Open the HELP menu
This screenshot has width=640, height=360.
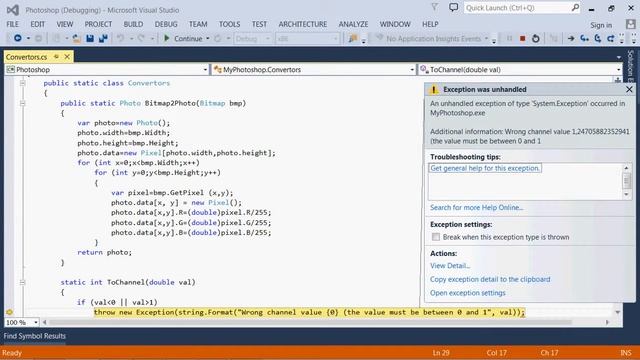click(430, 24)
